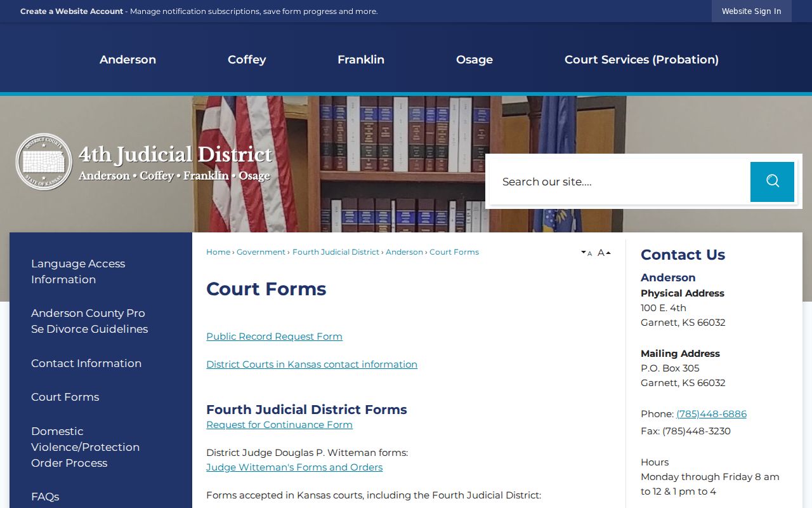Go to Fourth Judicial District breadcrumb
Image resolution: width=812 pixels, height=508 pixels.
tap(336, 252)
